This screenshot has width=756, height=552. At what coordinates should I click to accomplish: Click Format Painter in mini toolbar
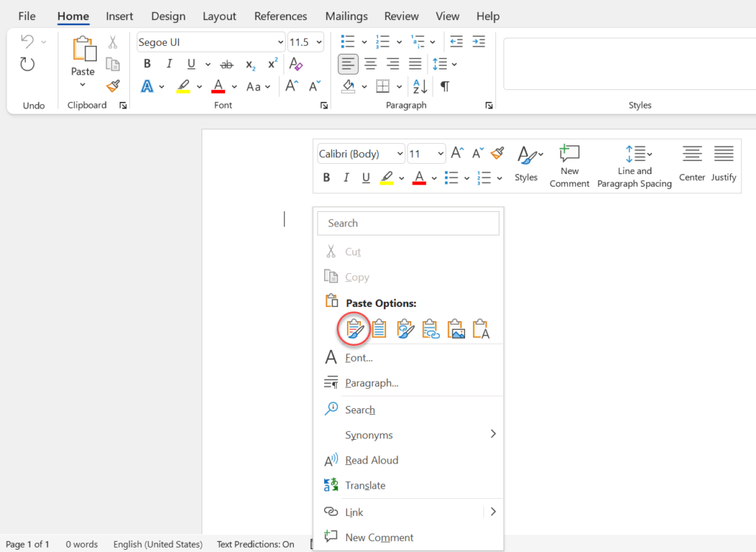point(497,153)
